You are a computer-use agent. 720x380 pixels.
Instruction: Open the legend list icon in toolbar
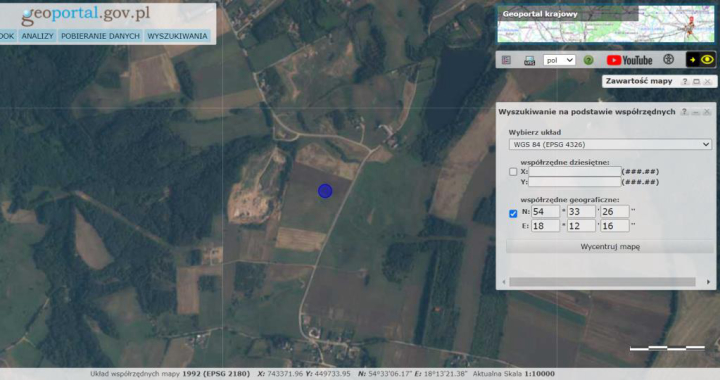click(x=506, y=60)
